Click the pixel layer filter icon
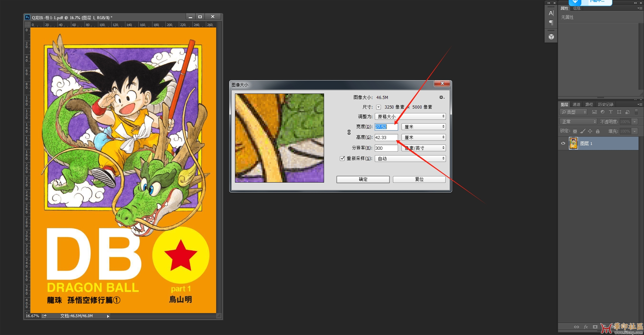This screenshot has height=335, width=644. (x=594, y=112)
